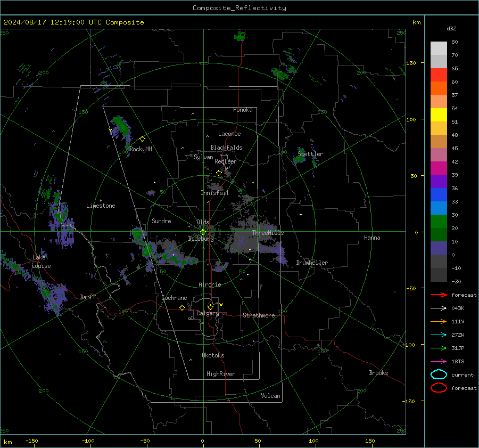Click the Strathmore town label

click(259, 315)
